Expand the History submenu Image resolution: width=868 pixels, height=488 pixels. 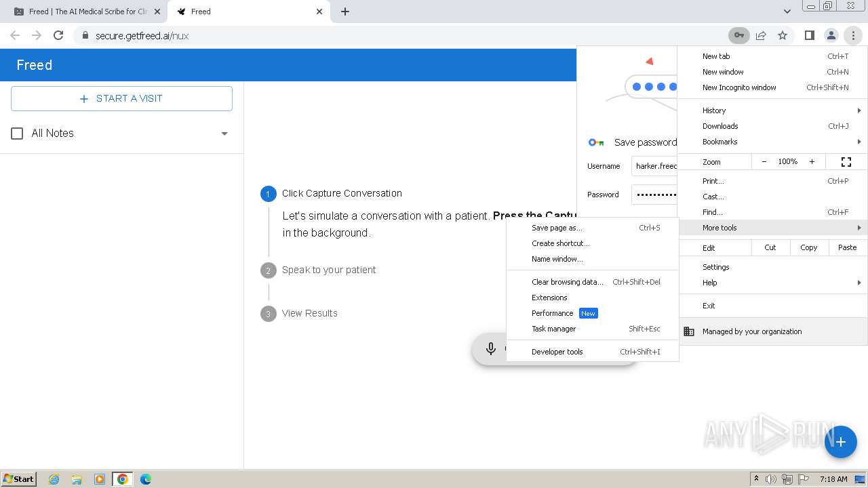[x=772, y=110]
